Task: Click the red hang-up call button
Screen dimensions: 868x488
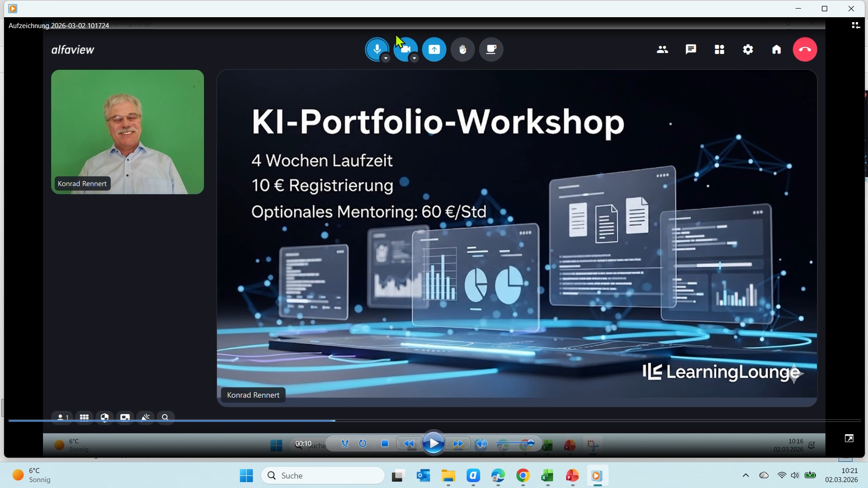Action: [805, 49]
